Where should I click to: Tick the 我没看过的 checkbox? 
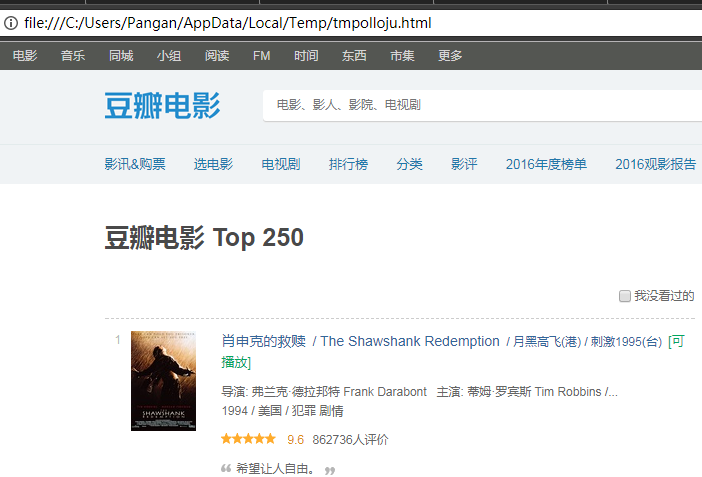pyautogui.click(x=625, y=296)
